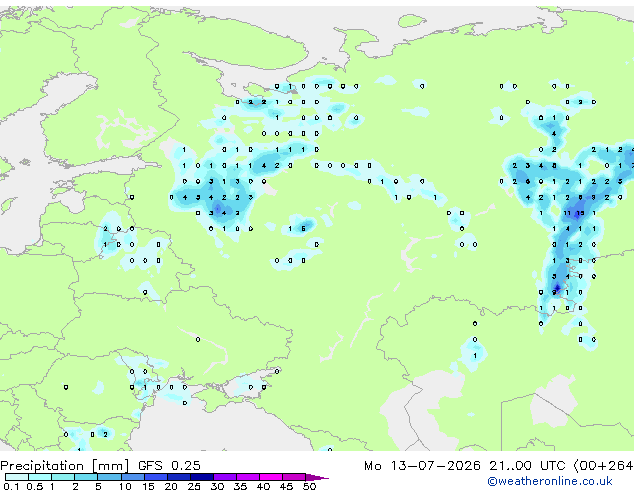Viewport: 634px width, 490px height.
Task: Click the 5–10 mm legend color box
Action: (109, 477)
